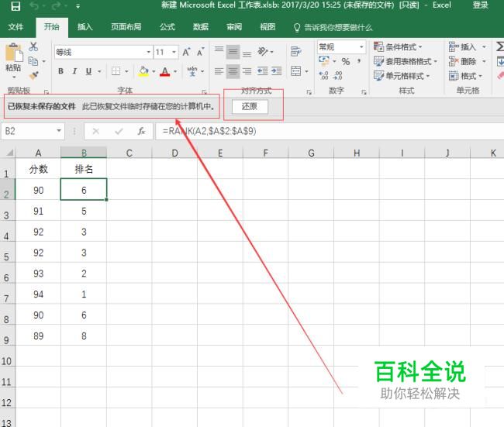Open the font name combo box
This screenshot has height=427, width=504.
click(x=103, y=52)
